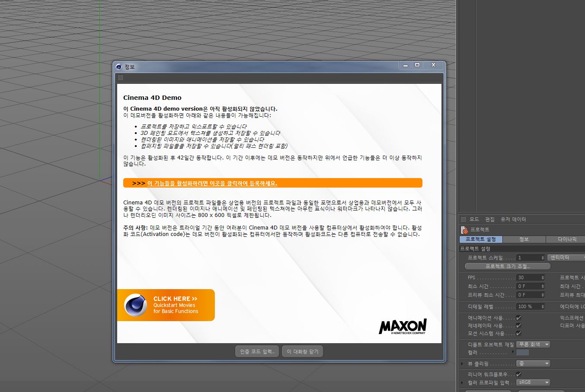
Task: Click the project gear icon in the Attributes panel
Action: 464,230
